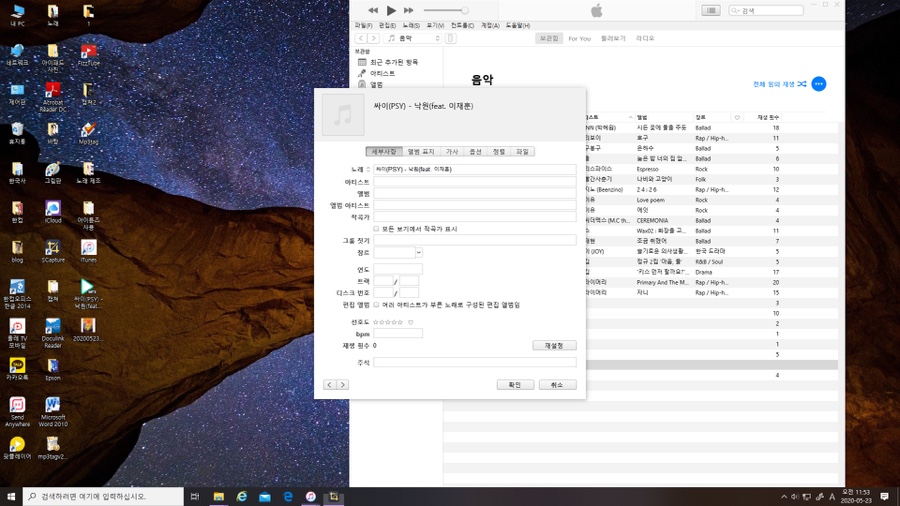Image resolution: width=900 pixels, height=506 pixels.
Task: Open the Mp3tag desktop icon
Action: 88,133
